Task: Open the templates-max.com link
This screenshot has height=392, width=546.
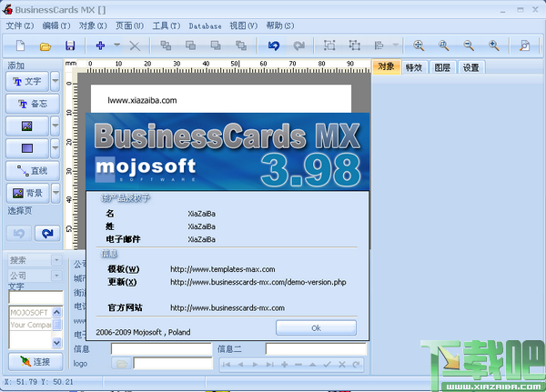Action: point(223,269)
